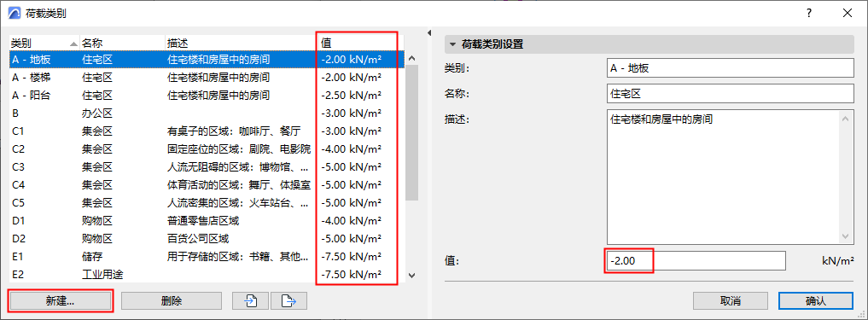
Task: Select the A - 阳台 row
Action: click(207, 96)
